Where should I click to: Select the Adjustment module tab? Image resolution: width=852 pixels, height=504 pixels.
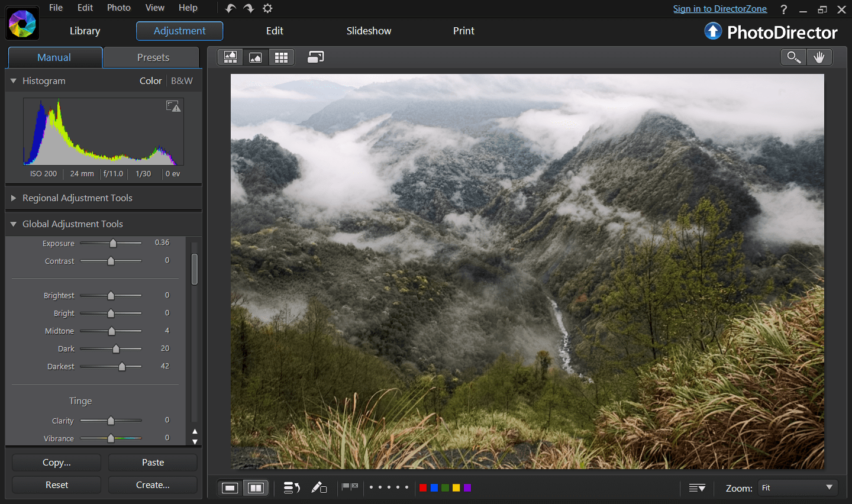[x=180, y=31]
